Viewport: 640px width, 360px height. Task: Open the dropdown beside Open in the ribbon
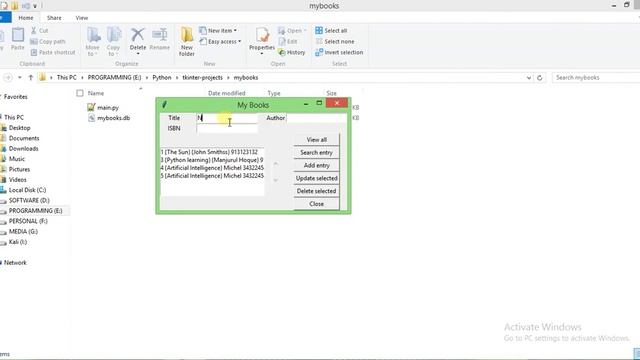point(305,31)
